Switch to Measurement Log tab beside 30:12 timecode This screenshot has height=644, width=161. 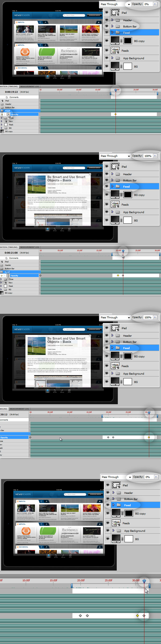[x=19, y=409]
